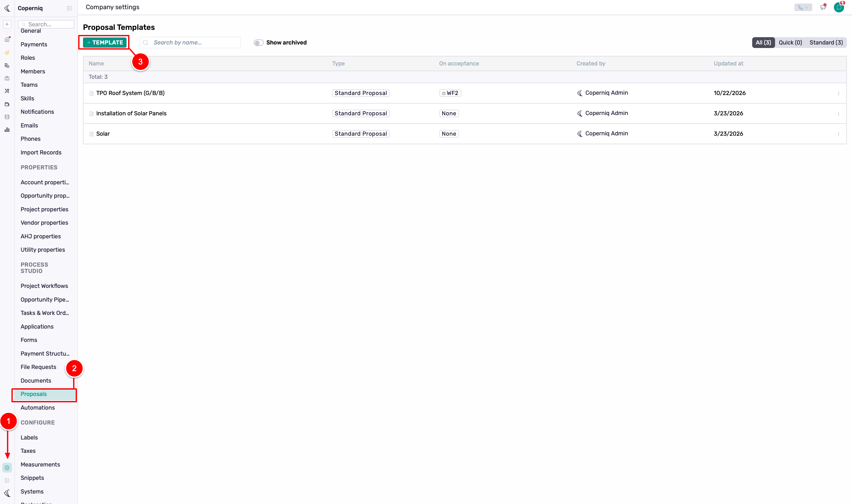This screenshot has width=852, height=504.
Task: Click the settings gear icon in left rail
Action: 7,468
